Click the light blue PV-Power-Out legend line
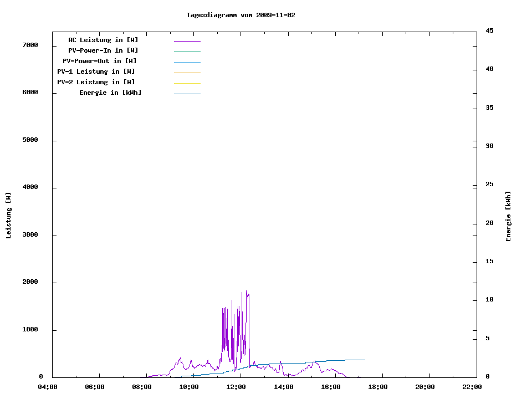Viewport: 532px width, 399px height. point(187,62)
